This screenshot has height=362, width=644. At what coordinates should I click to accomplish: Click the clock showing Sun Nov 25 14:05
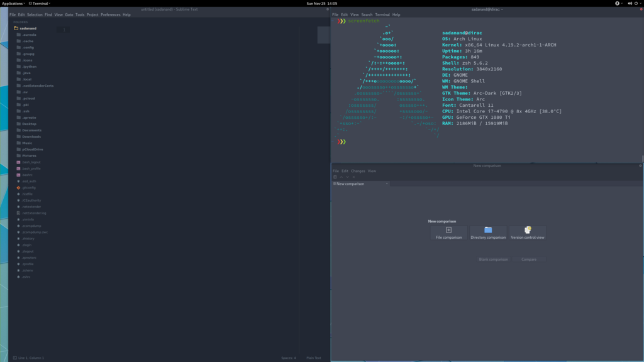pos(321,3)
